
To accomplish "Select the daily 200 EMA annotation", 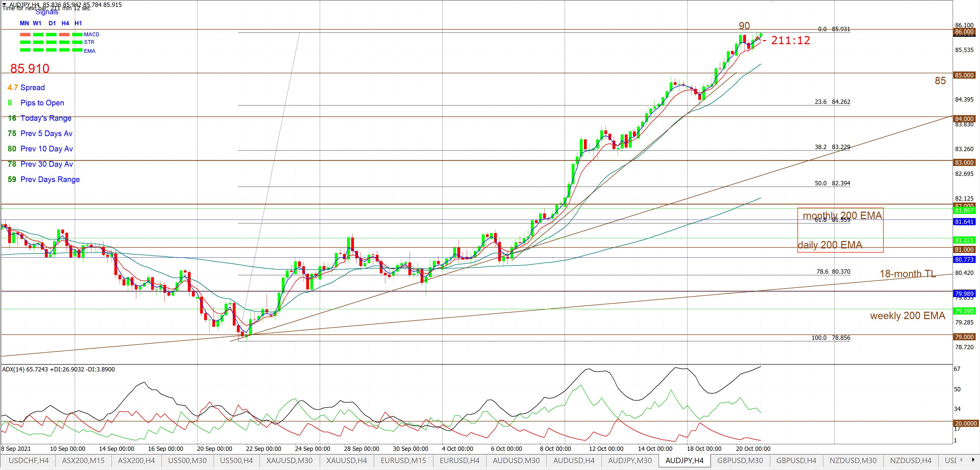I will [x=830, y=245].
